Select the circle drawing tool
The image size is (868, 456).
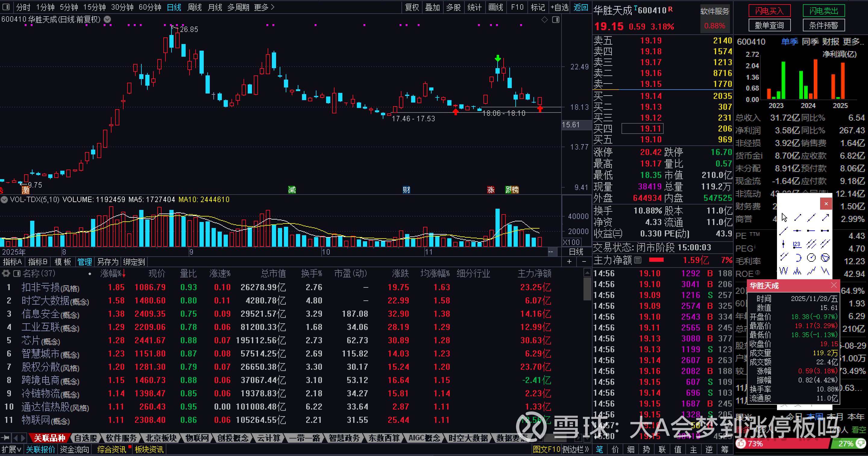pos(811,258)
